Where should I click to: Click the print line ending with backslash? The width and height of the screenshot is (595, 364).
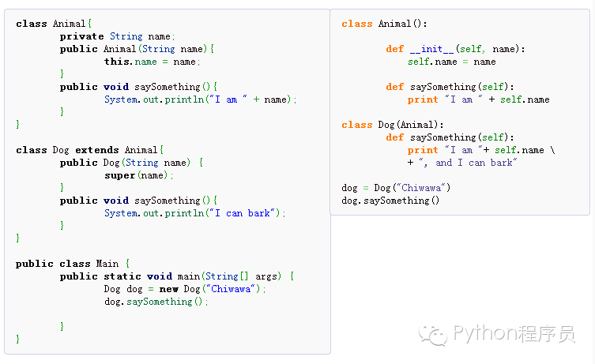(x=481, y=150)
